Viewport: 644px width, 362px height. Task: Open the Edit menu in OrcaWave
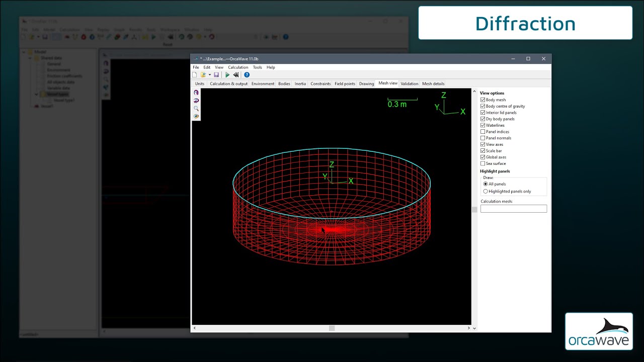point(207,67)
